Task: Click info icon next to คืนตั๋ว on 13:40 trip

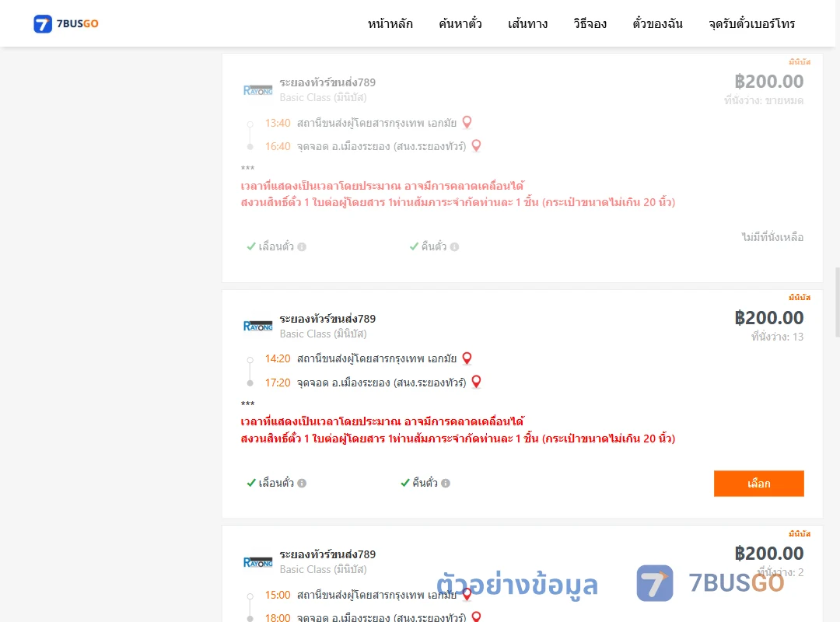Action: 455,247
